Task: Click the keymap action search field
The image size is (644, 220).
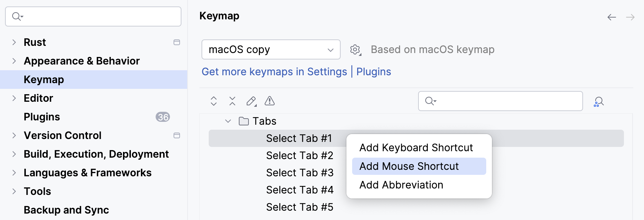Action: coord(506,101)
